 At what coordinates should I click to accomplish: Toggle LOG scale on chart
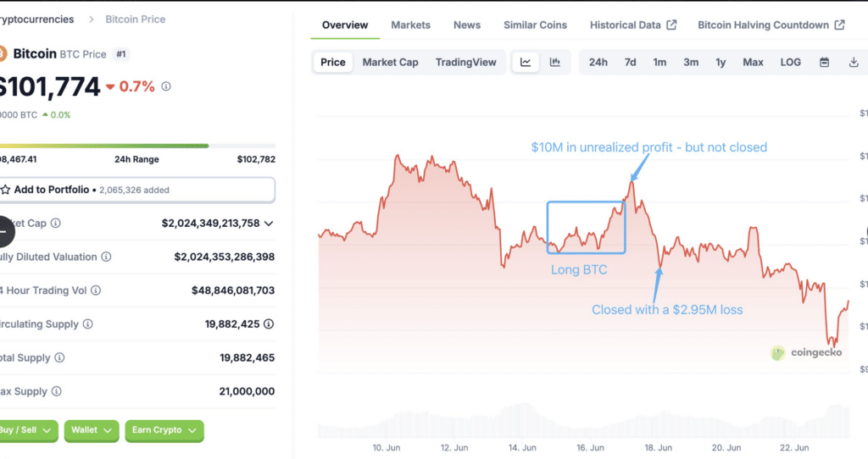point(791,62)
